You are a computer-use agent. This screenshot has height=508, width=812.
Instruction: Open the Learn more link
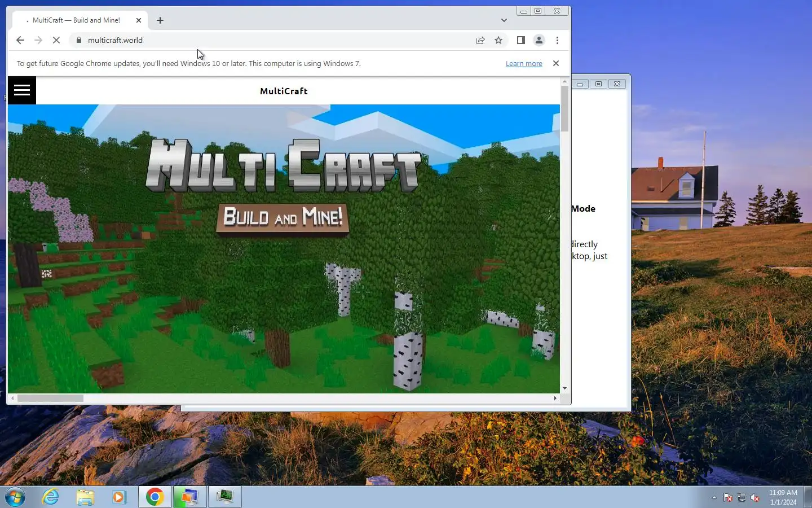click(524, 64)
